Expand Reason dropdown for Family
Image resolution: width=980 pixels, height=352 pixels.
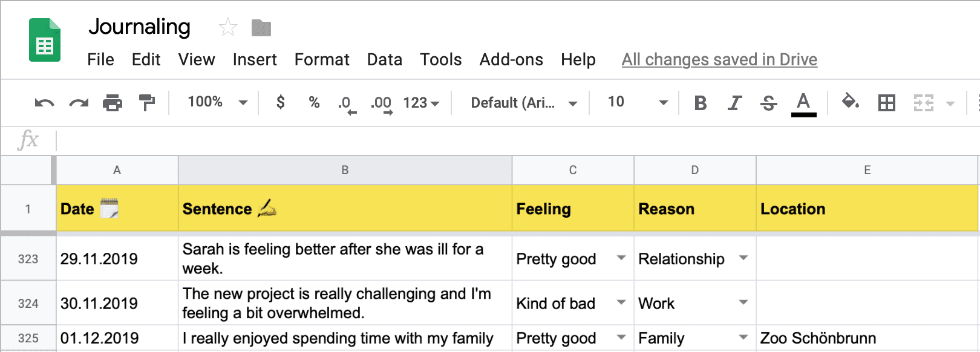pos(743,337)
